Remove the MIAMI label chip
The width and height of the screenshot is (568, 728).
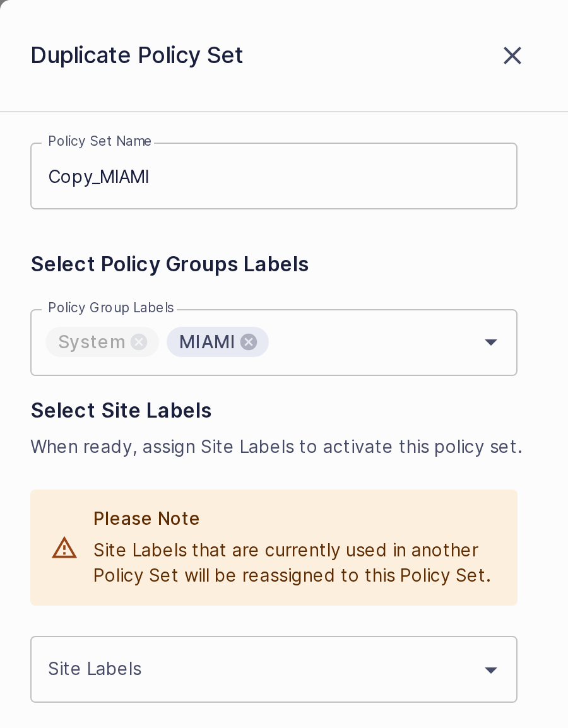(x=249, y=342)
